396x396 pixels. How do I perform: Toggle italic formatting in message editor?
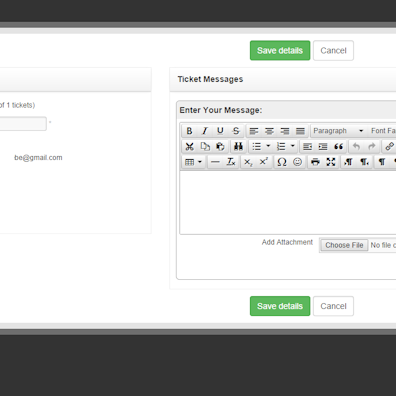pyautogui.click(x=205, y=131)
